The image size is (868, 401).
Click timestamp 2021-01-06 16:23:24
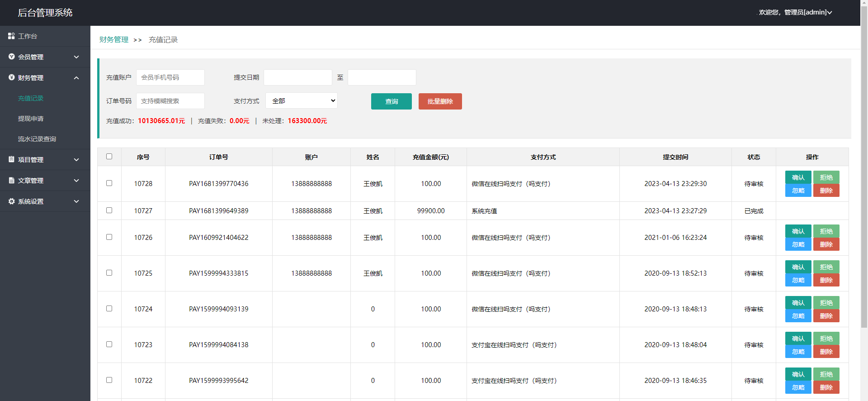(675, 238)
